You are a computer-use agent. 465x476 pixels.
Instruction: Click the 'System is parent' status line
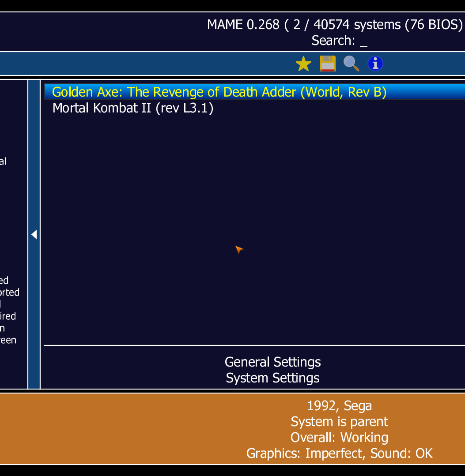click(340, 422)
